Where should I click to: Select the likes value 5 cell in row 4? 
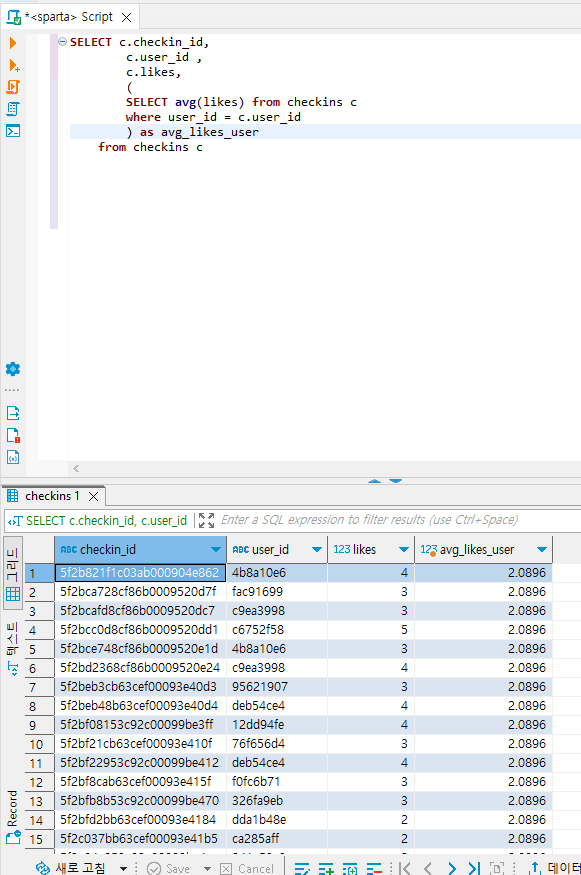[x=371, y=629]
